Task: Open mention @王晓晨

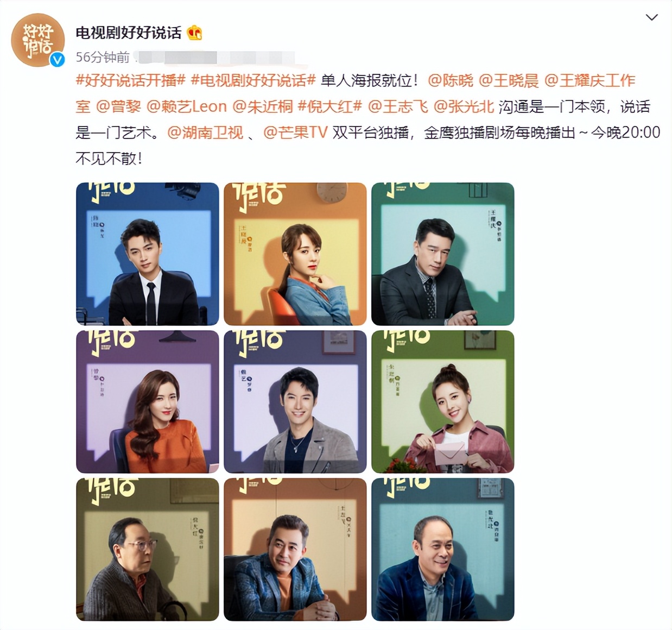Action: (509, 80)
